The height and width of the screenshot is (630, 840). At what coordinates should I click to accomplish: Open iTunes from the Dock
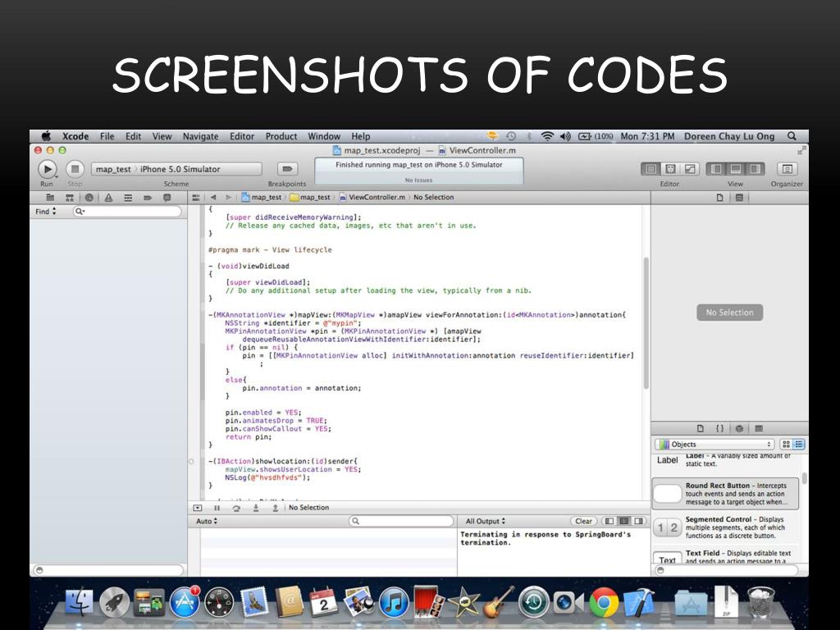point(394,602)
